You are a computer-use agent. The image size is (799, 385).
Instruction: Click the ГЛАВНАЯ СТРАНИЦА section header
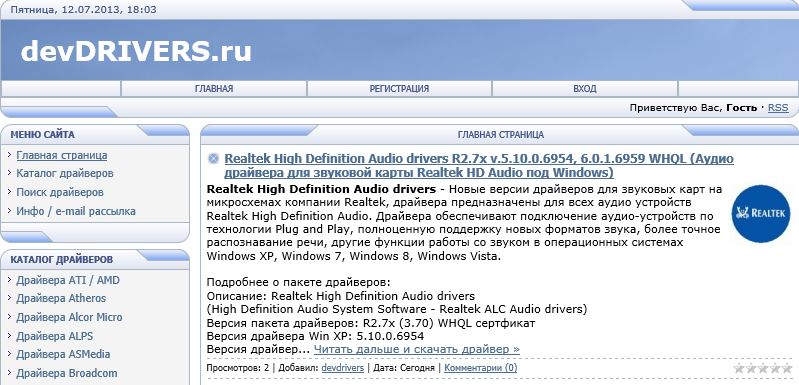click(500, 135)
